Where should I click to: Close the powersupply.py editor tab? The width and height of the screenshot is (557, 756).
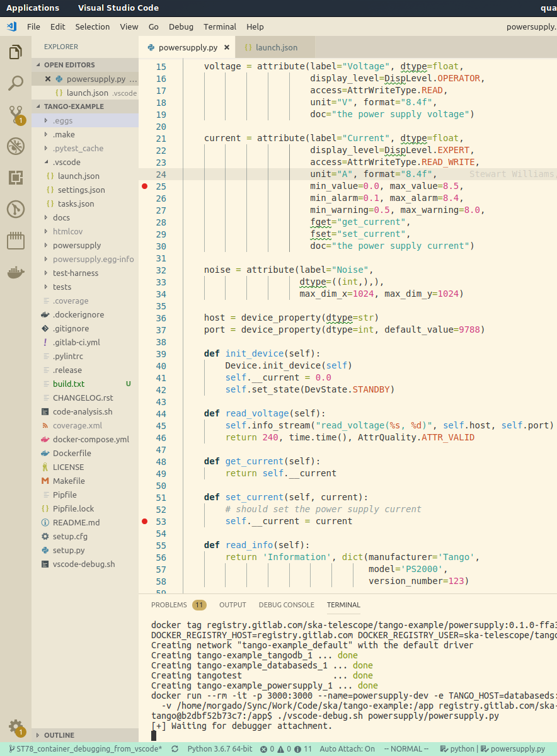coord(227,47)
